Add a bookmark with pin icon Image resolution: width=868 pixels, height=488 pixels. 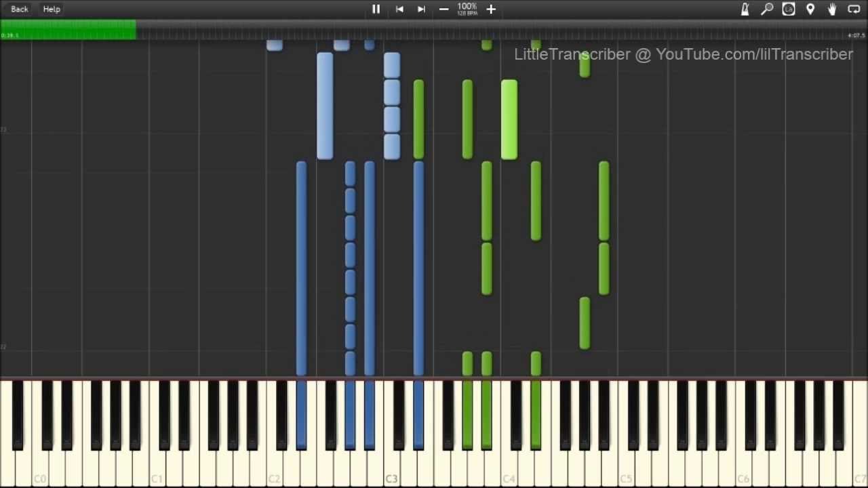(810, 9)
